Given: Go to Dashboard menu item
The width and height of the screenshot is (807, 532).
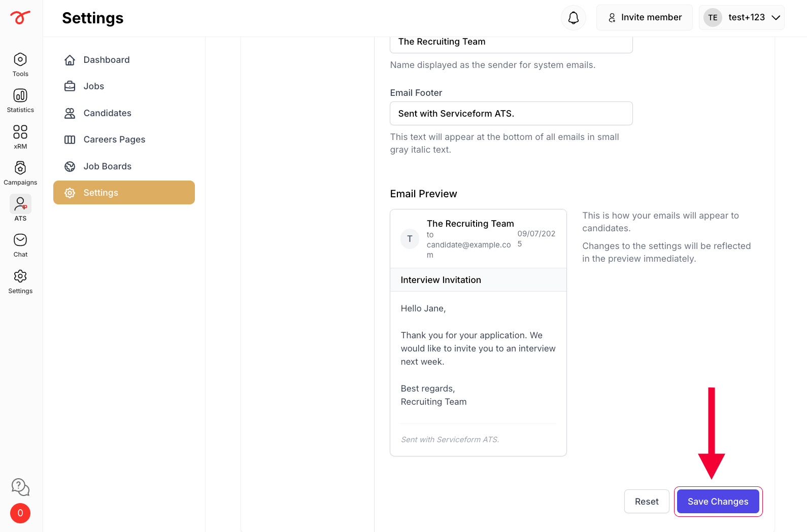Looking at the screenshot, I should pos(124,60).
